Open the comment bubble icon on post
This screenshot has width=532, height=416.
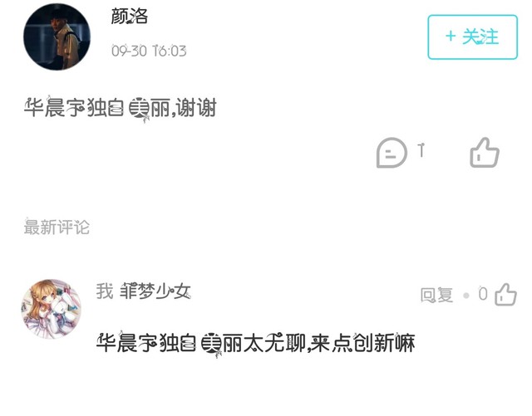click(392, 153)
